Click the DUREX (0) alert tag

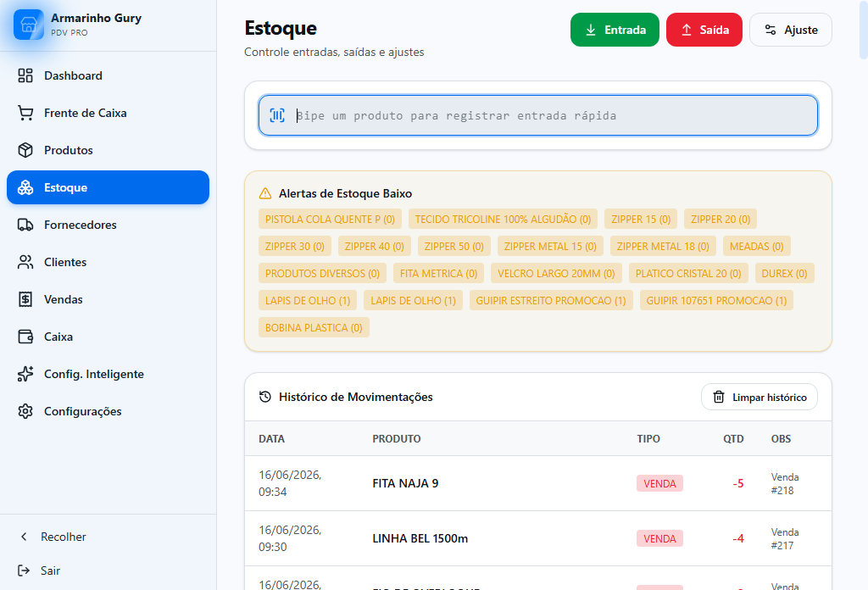(x=784, y=274)
